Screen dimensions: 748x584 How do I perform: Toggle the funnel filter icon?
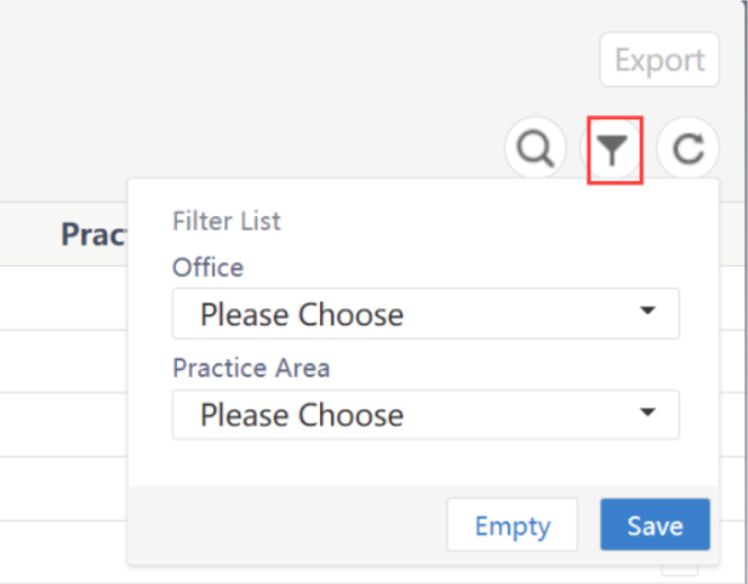pos(612,150)
